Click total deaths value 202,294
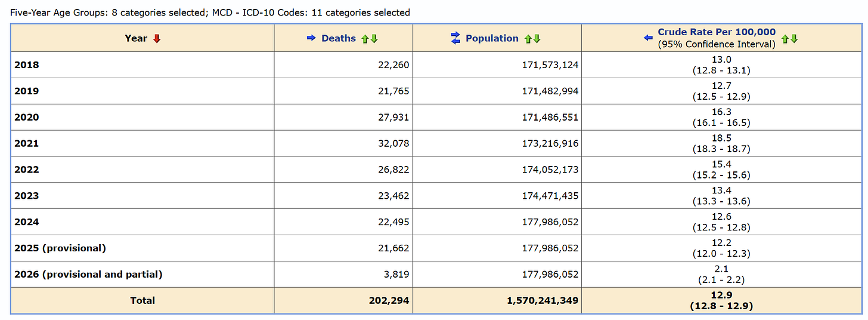 pyautogui.click(x=390, y=301)
